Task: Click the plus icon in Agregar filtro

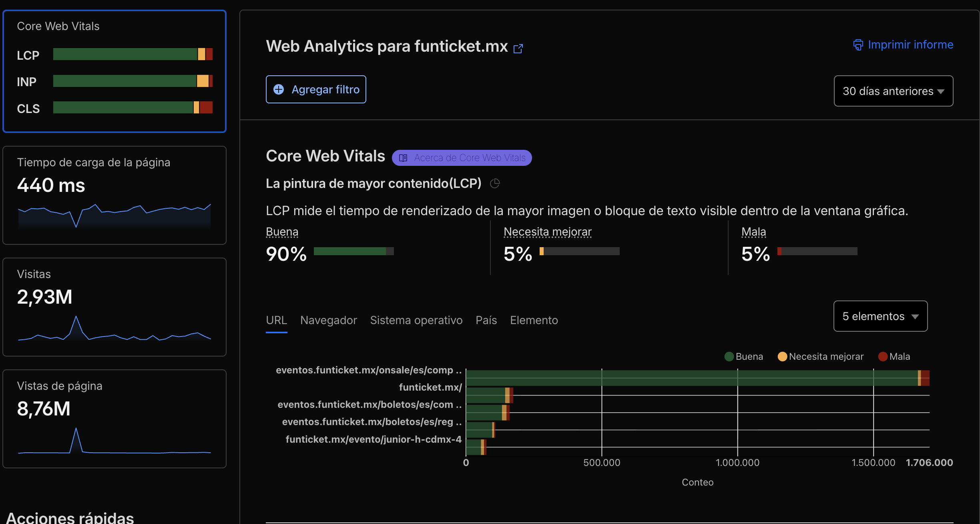Action: point(279,89)
